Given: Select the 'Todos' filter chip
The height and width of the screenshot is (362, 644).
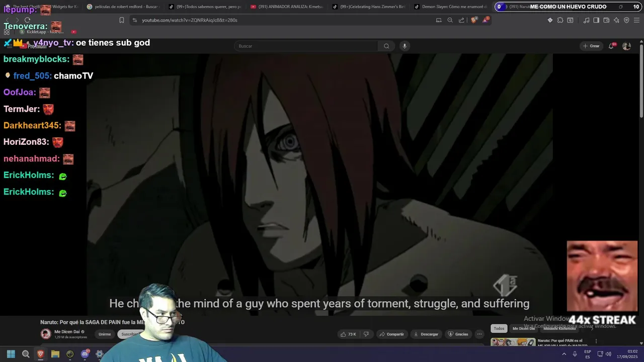Looking at the screenshot, I should [499, 328].
